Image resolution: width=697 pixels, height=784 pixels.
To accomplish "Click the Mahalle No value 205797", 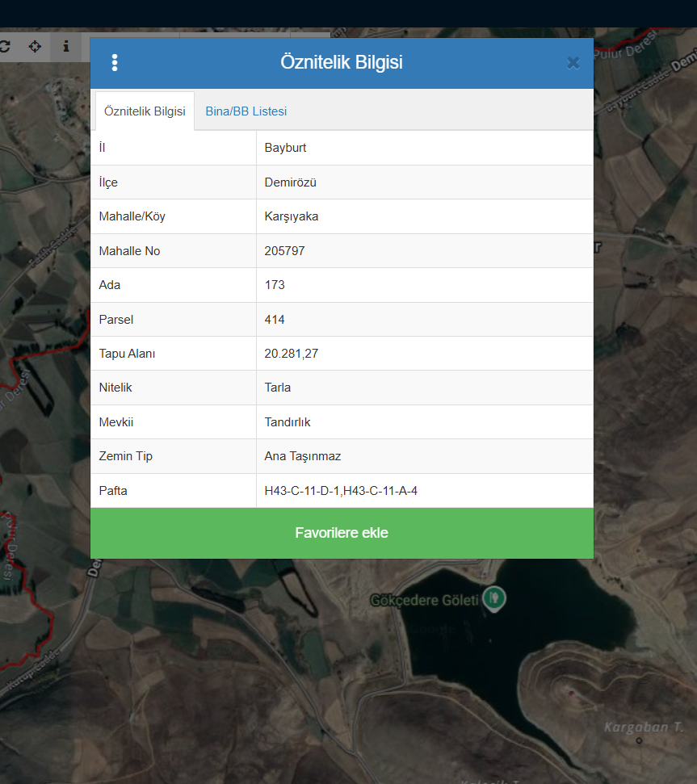I will click(284, 251).
